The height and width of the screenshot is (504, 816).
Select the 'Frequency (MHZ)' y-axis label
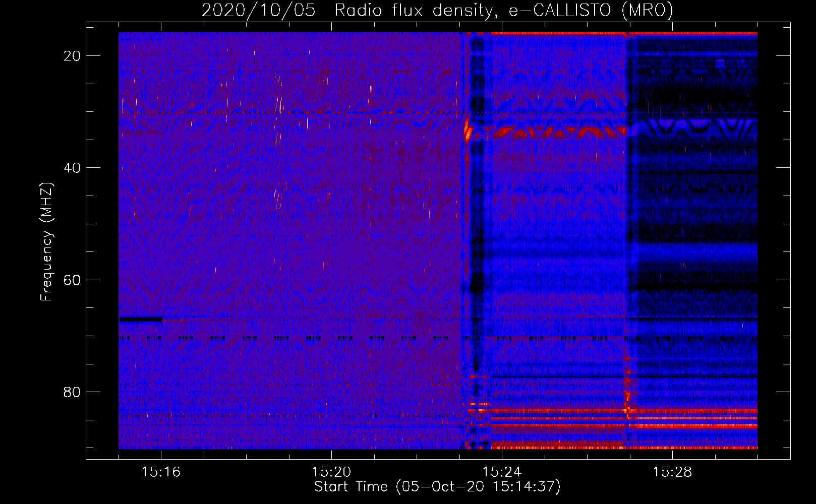[46, 242]
